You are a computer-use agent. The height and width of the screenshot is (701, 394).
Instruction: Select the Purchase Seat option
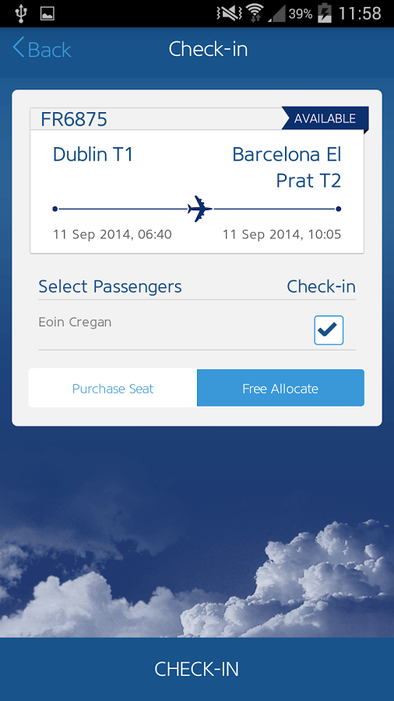(113, 388)
